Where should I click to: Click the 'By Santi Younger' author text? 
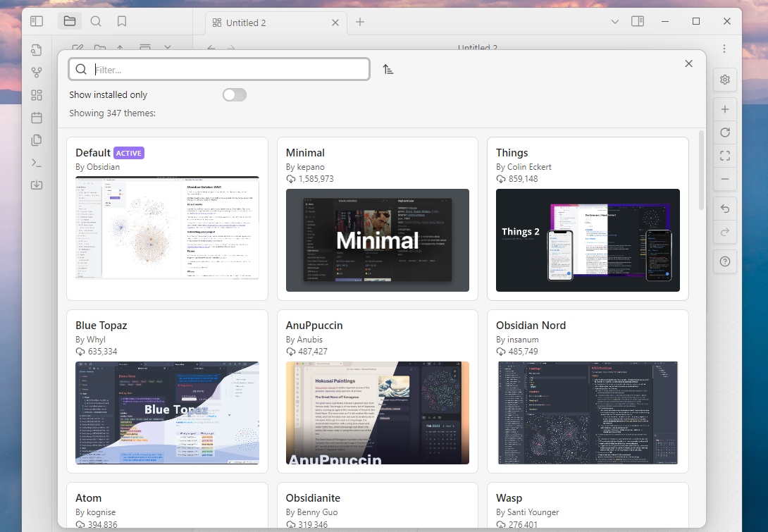(x=528, y=512)
